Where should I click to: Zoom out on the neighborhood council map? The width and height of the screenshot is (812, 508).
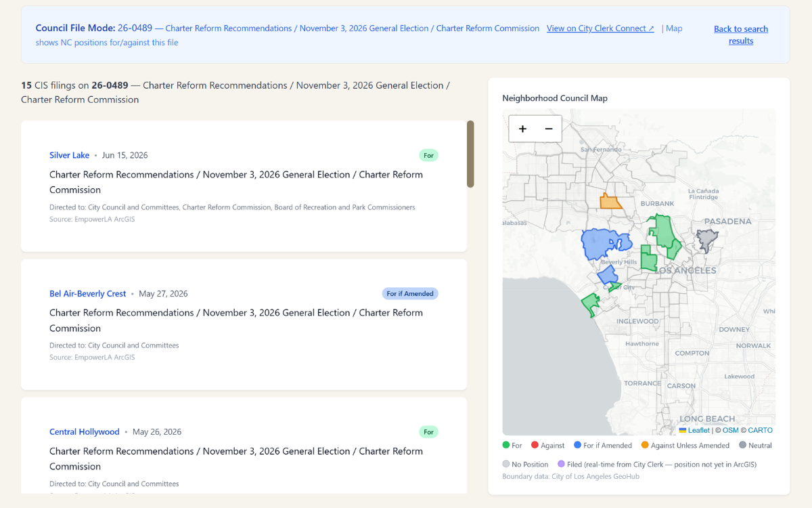(549, 129)
